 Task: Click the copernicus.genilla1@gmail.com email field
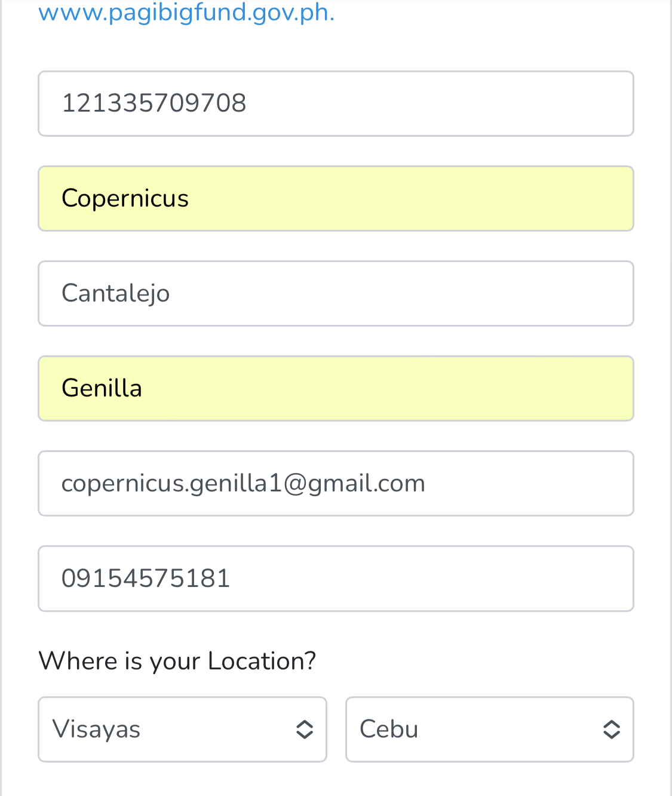click(336, 483)
